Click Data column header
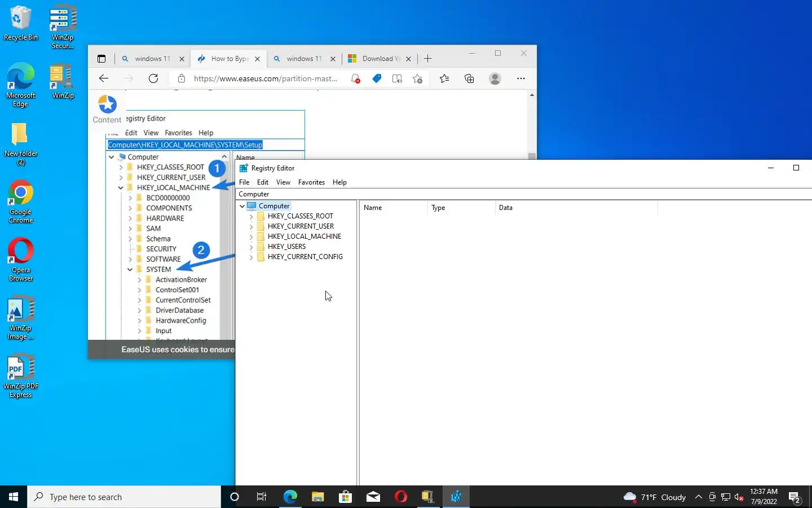This screenshot has height=508, width=812. 576,208
